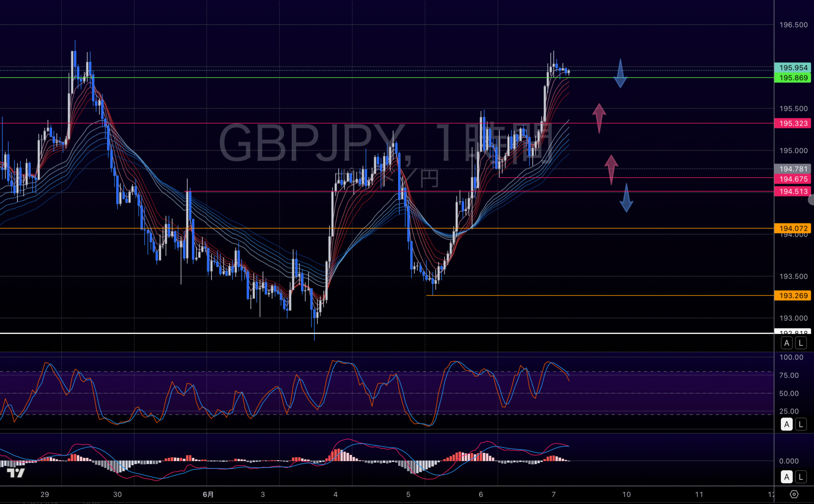814x504 pixels.
Task: Click date label 6 on time axis
Action: tap(481, 494)
